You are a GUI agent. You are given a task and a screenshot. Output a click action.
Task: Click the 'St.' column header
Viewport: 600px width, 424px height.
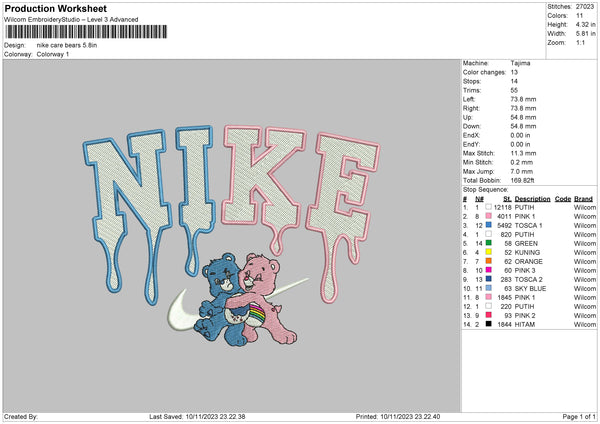pyautogui.click(x=507, y=199)
